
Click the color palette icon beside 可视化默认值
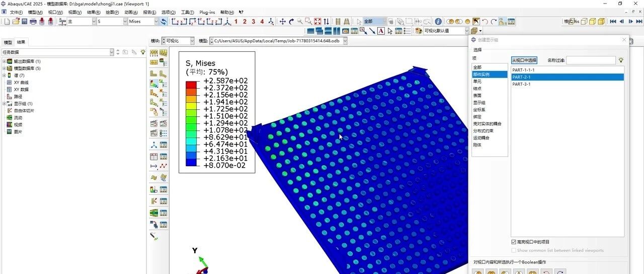418,31
